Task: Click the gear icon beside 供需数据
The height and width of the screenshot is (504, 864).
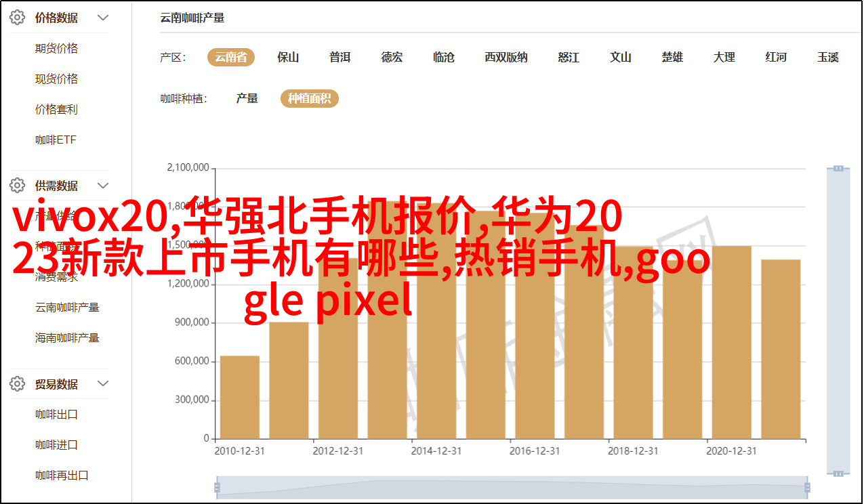Action: (17, 185)
